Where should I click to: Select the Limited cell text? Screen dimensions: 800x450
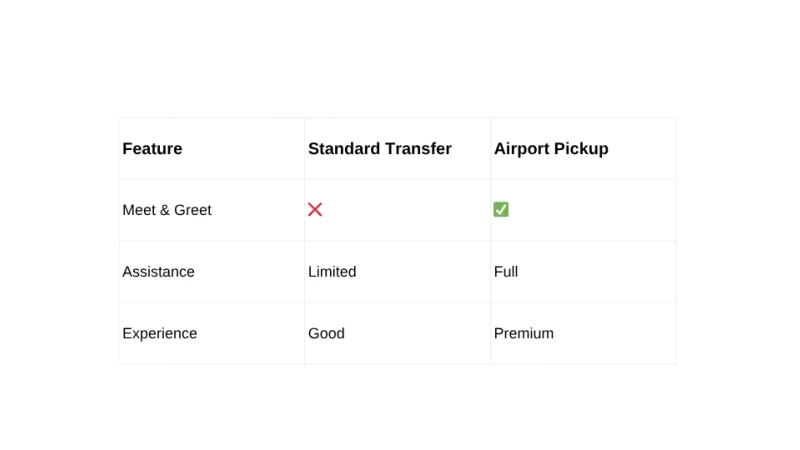click(x=332, y=272)
